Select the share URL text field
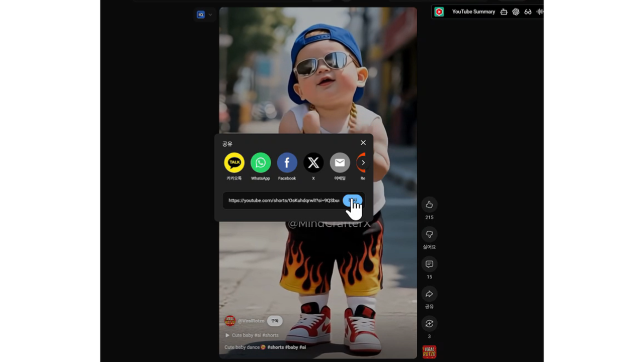The width and height of the screenshot is (644, 362). coord(283,201)
